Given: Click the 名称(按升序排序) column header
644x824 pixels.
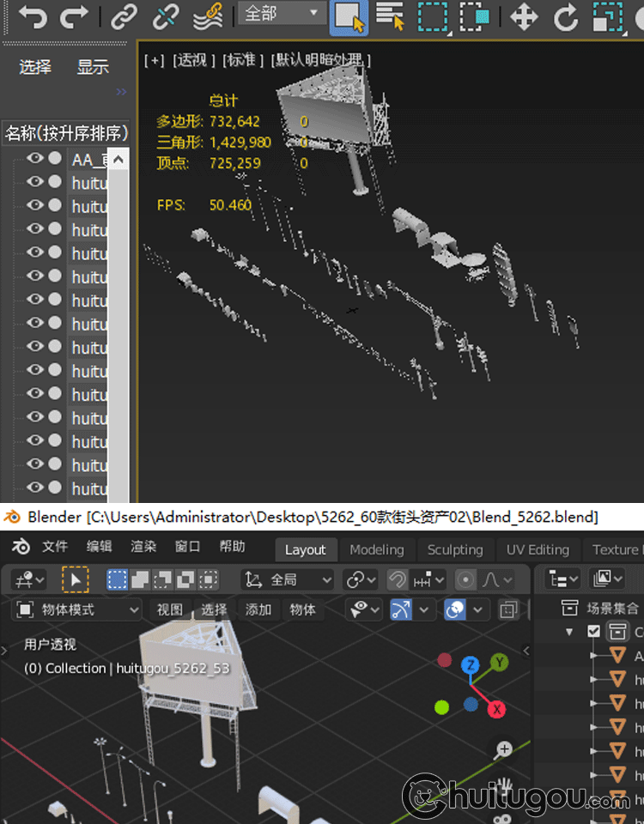Looking at the screenshot, I should coord(66,133).
